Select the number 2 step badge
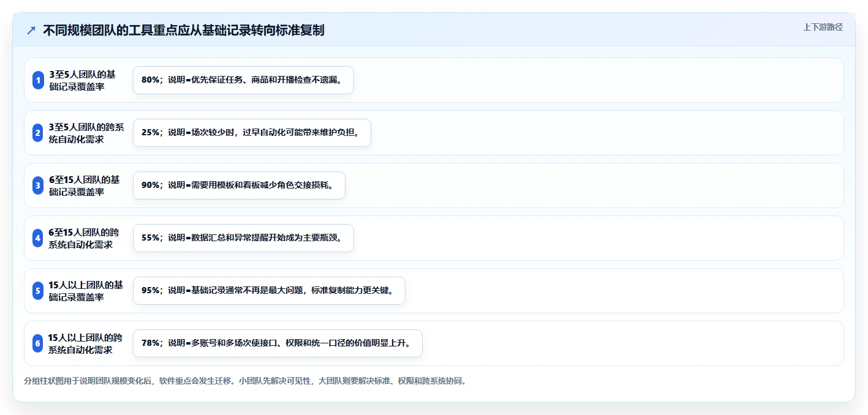This screenshot has width=868, height=415. pos(38,133)
